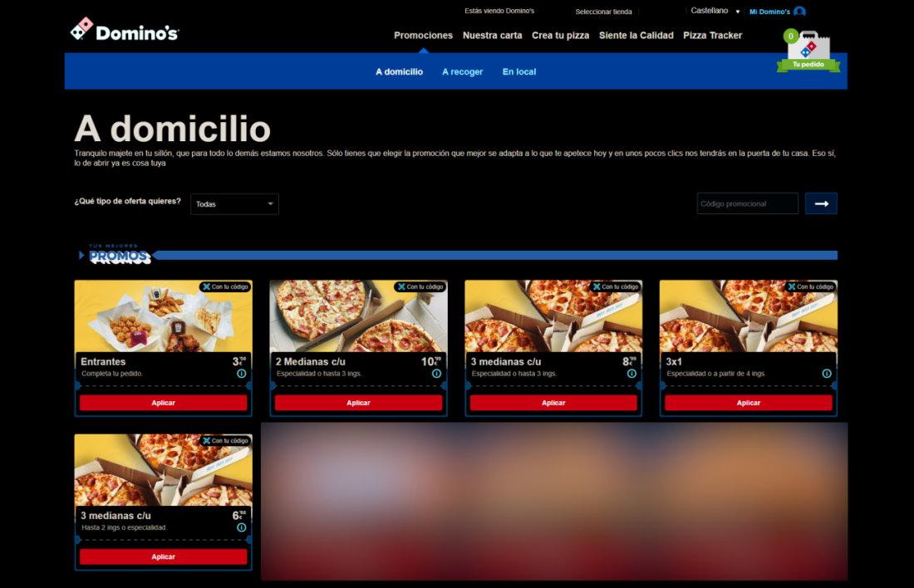The width and height of the screenshot is (914, 588).
Task: Show info for the Entrantes promo
Action: point(241,374)
